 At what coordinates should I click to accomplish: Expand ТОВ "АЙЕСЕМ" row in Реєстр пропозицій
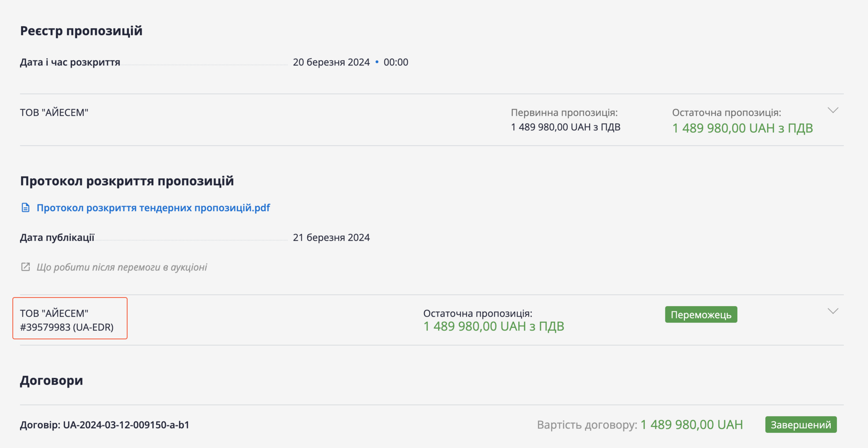pos(832,111)
